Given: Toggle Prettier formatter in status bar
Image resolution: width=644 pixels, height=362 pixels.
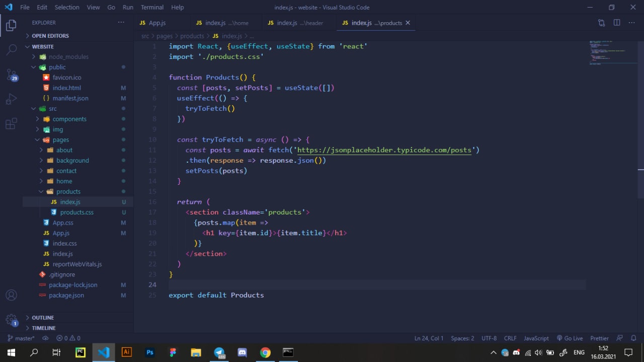Looking at the screenshot, I should tap(599, 338).
